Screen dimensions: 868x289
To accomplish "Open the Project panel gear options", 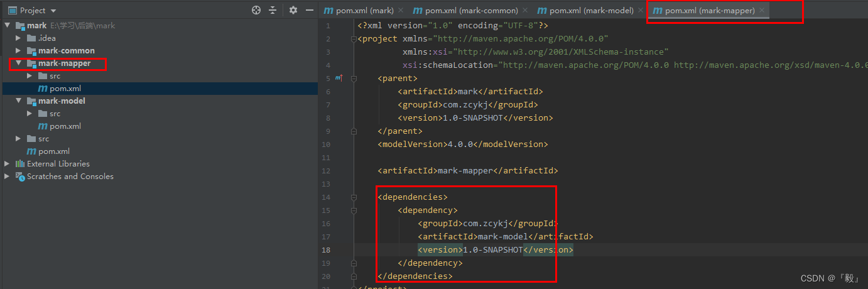I will point(293,10).
